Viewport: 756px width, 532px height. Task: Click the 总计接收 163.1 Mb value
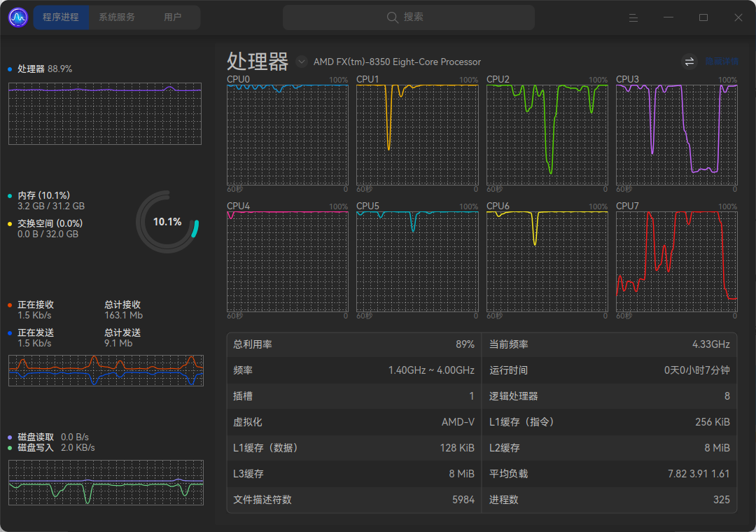point(123,316)
